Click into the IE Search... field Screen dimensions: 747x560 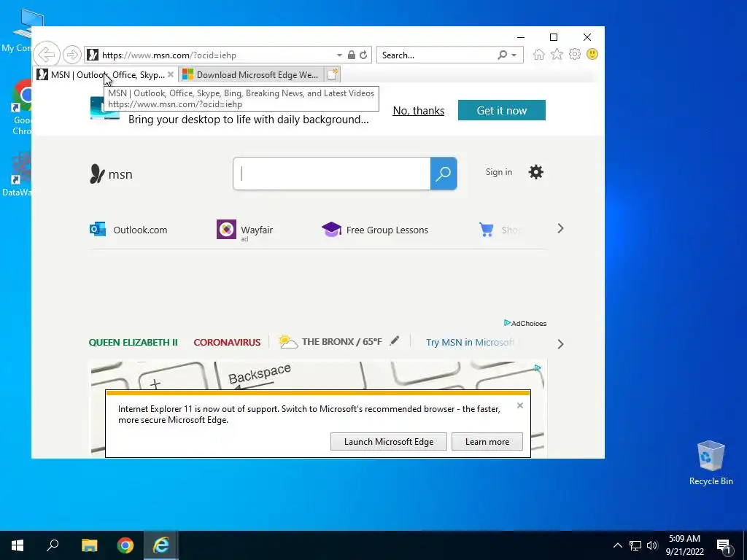(x=437, y=55)
